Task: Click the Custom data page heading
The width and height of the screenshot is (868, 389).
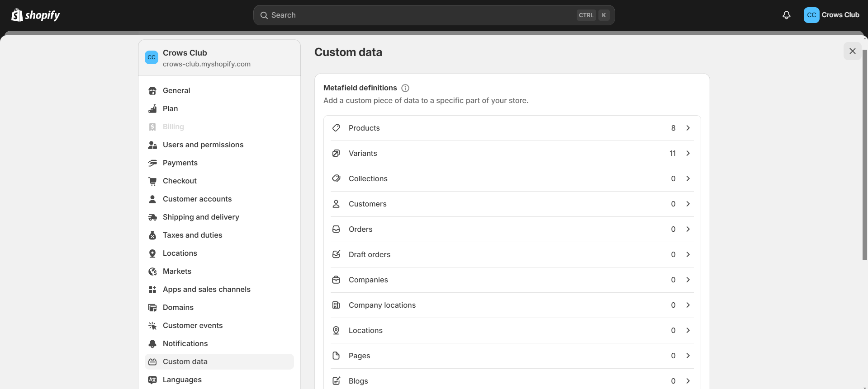Action: coord(348,52)
